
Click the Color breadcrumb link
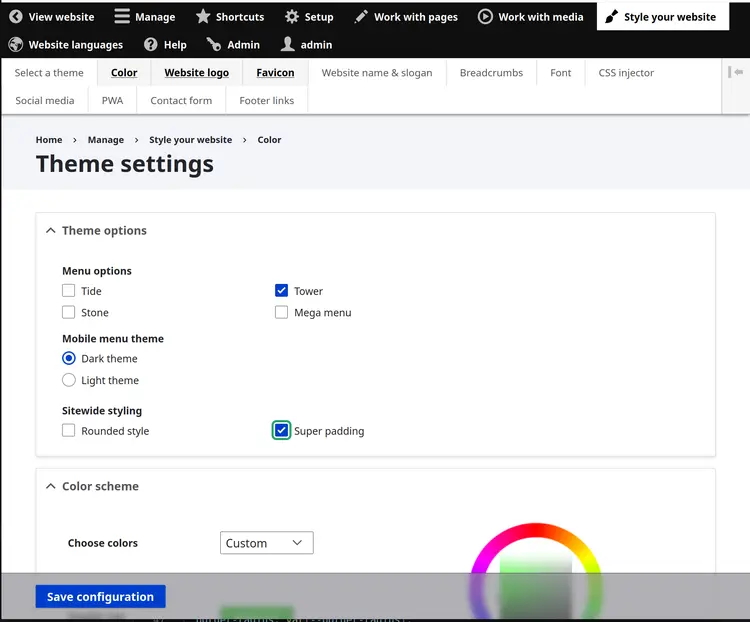(269, 140)
